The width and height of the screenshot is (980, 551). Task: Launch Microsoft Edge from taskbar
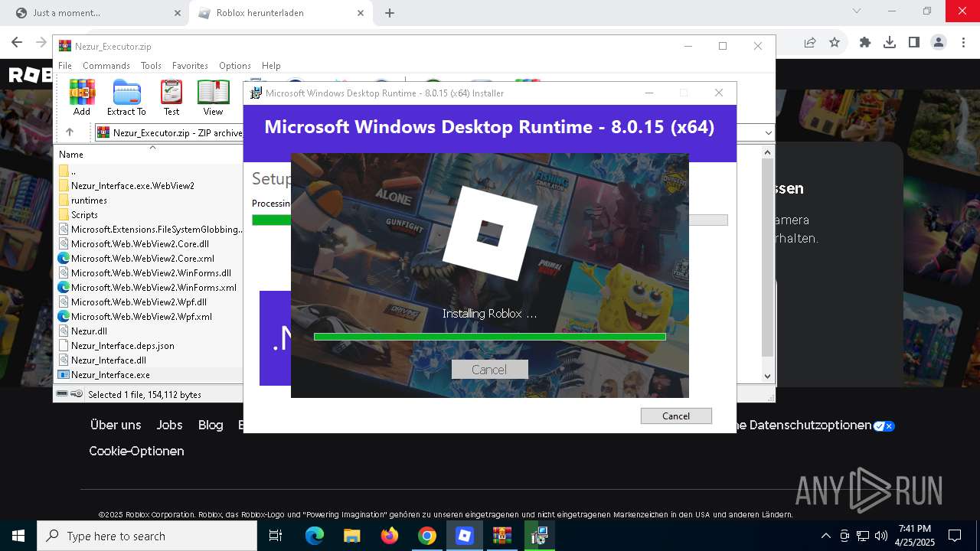[x=315, y=536]
